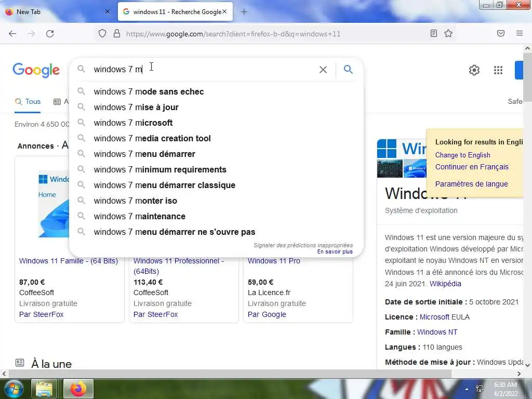Bookmark this page with the star icon

pyautogui.click(x=448, y=33)
